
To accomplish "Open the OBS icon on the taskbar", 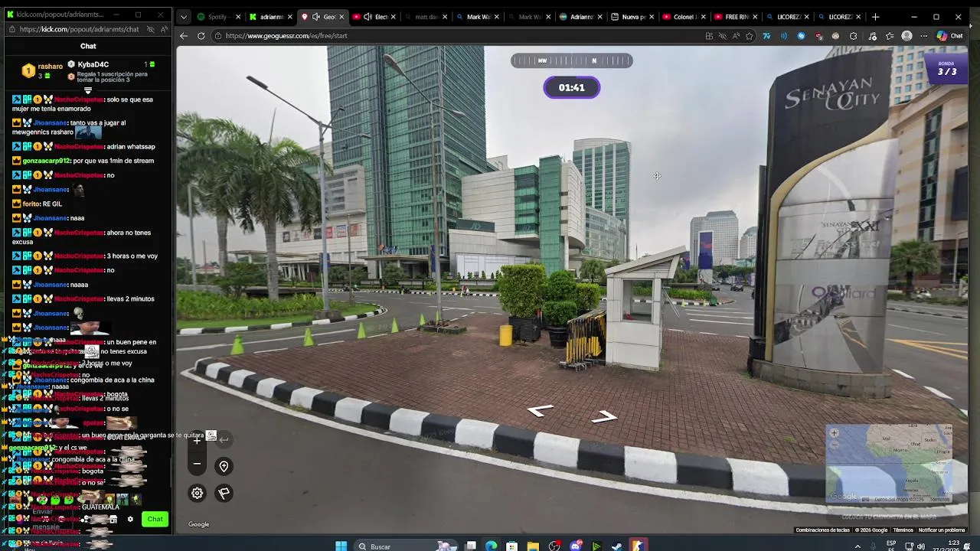I will click(x=554, y=546).
